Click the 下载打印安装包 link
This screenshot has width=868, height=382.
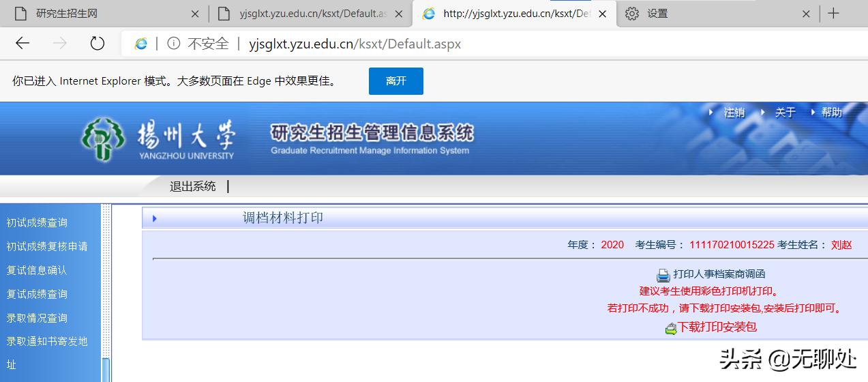(717, 327)
